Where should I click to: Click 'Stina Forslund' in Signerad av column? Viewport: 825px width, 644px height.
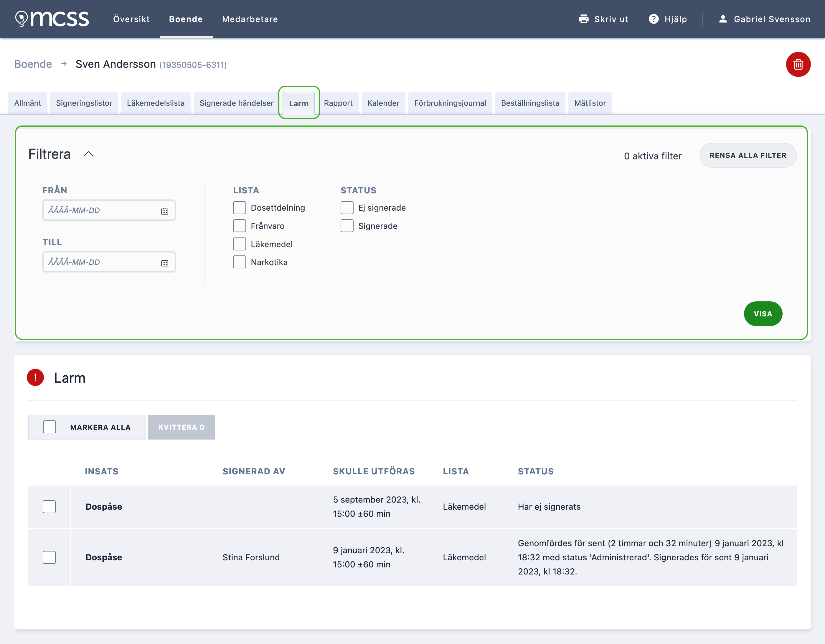pos(251,557)
